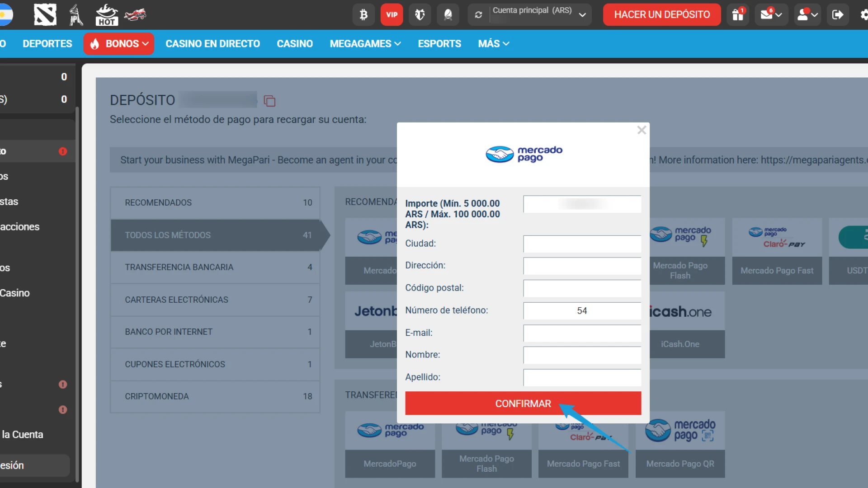The height and width of the screenshot is (488, 868).
Task: Go to DEPORTES section
Action: pos(47,44)
